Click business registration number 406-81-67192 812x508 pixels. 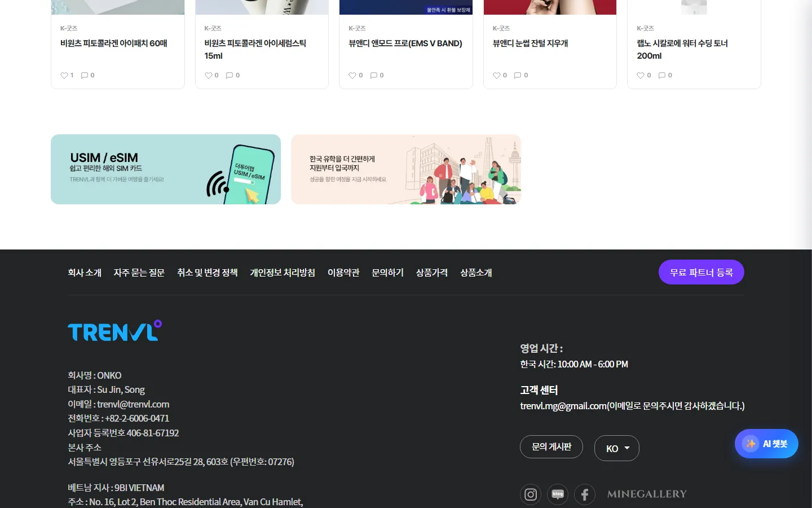[x=153, y=433]
